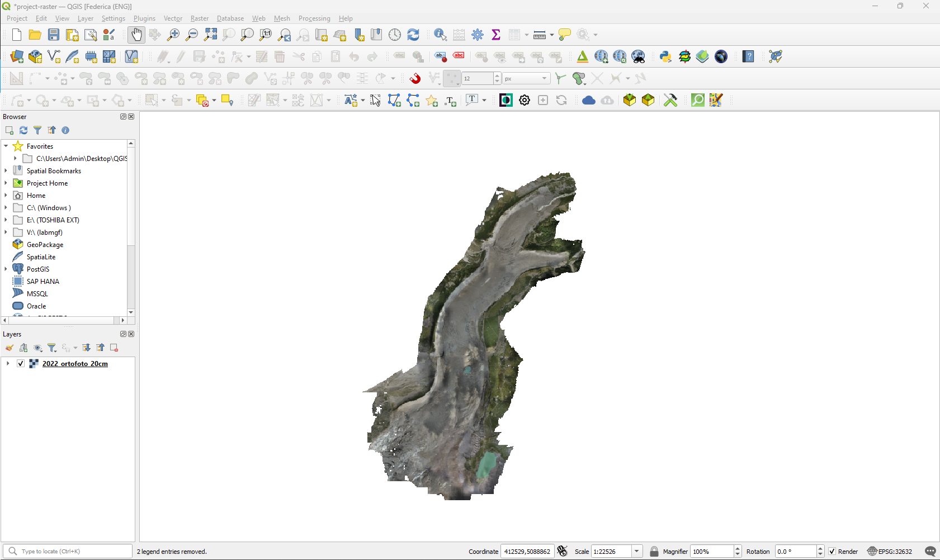
Task: Close the Browser panel
Action: [x=131, y=117]
